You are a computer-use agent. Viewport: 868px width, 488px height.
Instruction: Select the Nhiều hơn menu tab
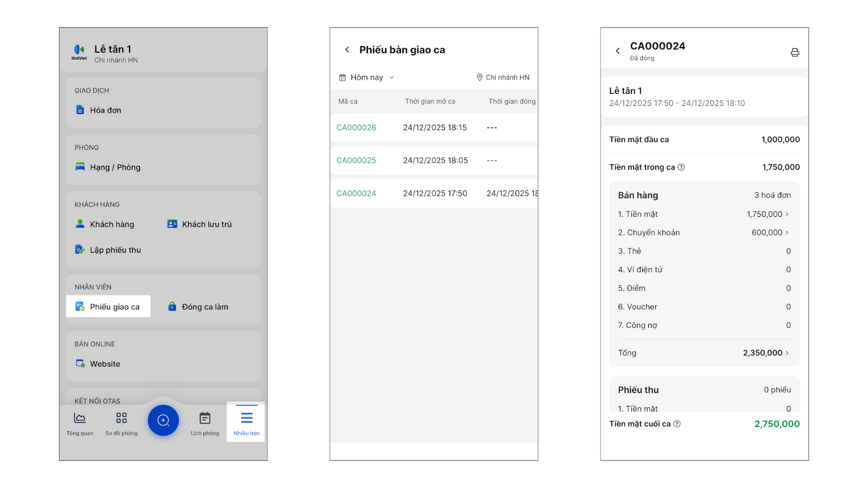point(246,423)
